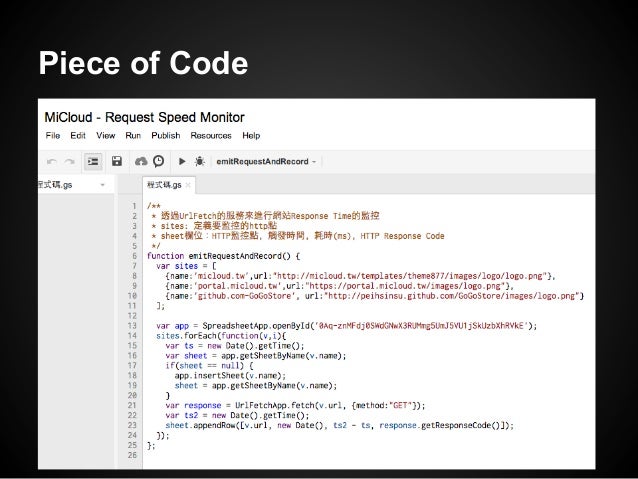
Task: Run the selected function play icon
Action: (182, 162)
